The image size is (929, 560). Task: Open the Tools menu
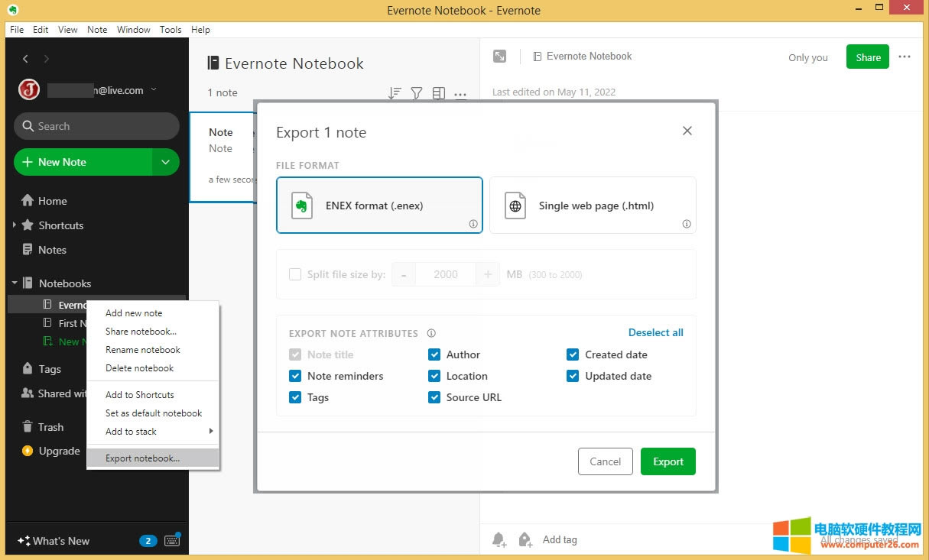pos(171,30)
